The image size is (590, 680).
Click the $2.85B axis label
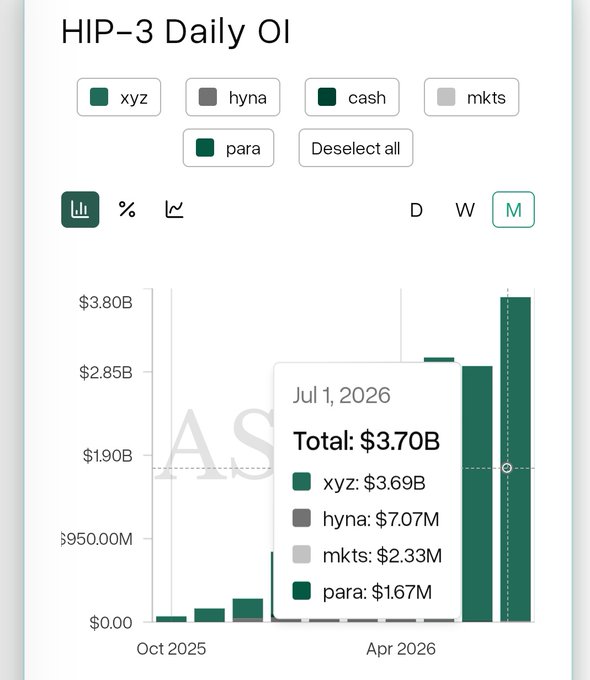coord(105,372)
